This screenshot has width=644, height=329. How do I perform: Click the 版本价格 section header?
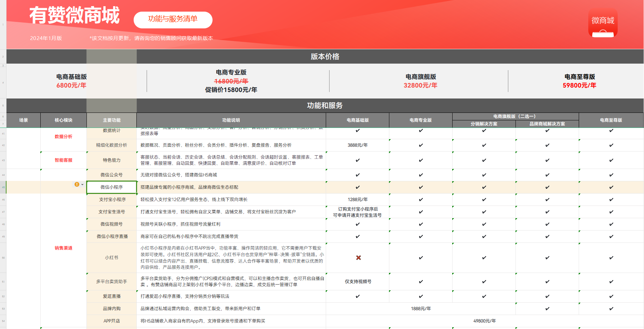(x=325, y=56)
